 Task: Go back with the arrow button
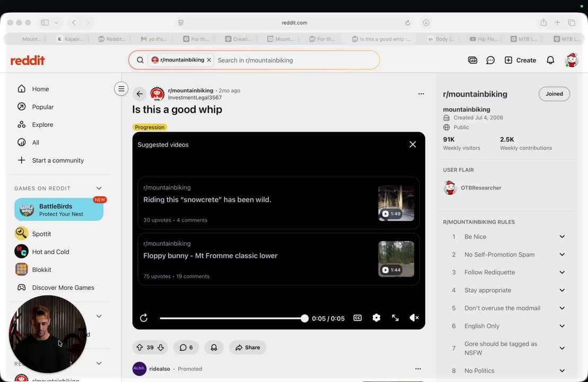[x=139, y=94]
